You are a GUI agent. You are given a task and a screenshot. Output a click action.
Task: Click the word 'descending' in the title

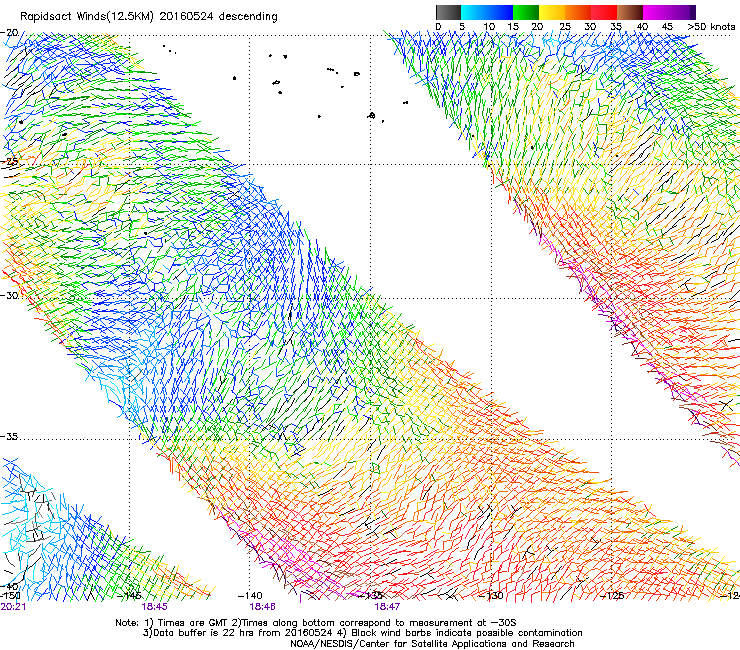point(248,17)
